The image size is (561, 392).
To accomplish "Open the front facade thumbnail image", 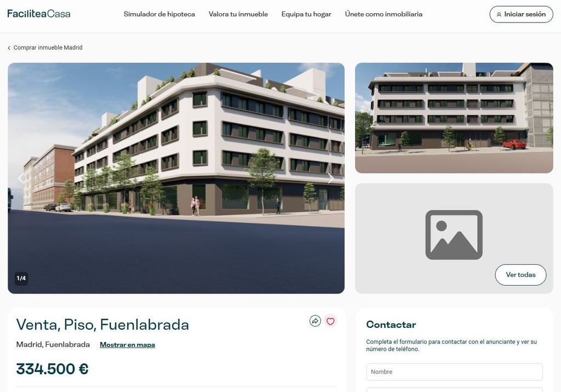I will click(x=454, y=118).
